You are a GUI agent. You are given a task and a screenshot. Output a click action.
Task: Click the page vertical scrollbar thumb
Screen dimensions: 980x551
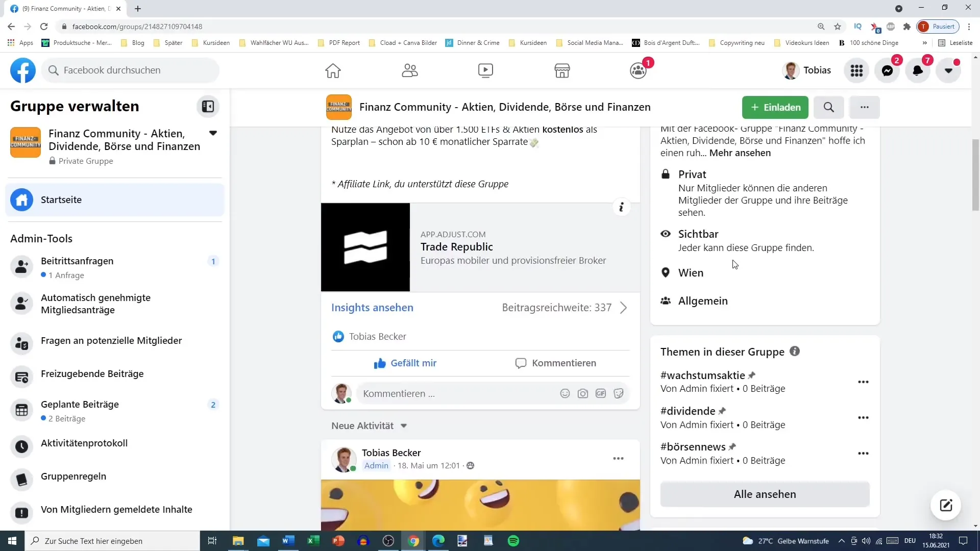point(975,175)
